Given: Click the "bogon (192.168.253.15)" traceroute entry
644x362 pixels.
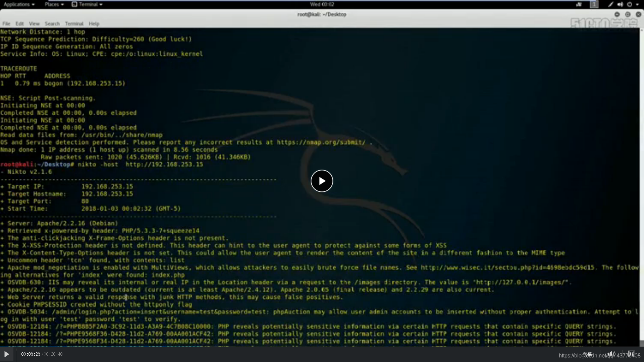Looking at the screenshot, I should click(x=85, y=83).
